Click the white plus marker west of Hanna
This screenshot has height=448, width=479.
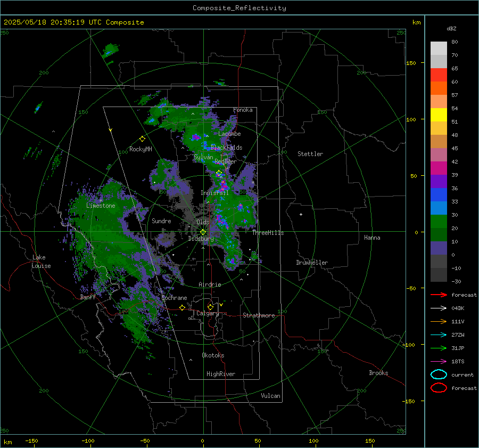pyautogui.click(x=301, y=214)
